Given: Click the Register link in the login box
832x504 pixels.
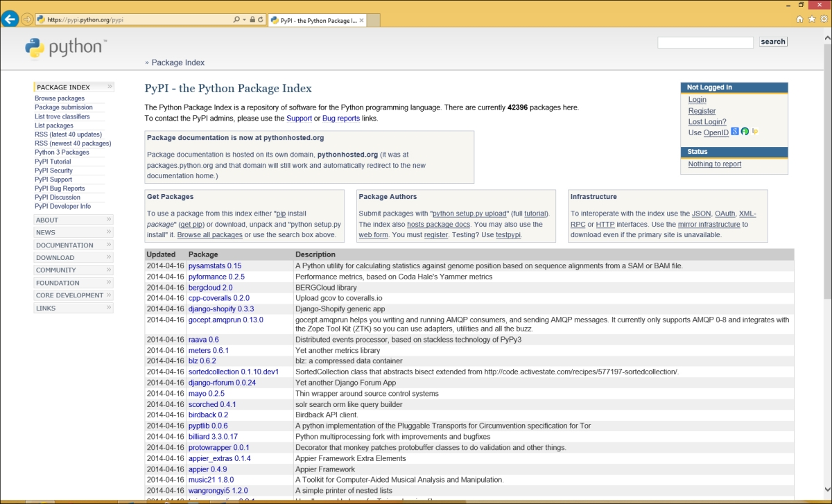Looking at the screenshot, I should [x=702, y=111].
